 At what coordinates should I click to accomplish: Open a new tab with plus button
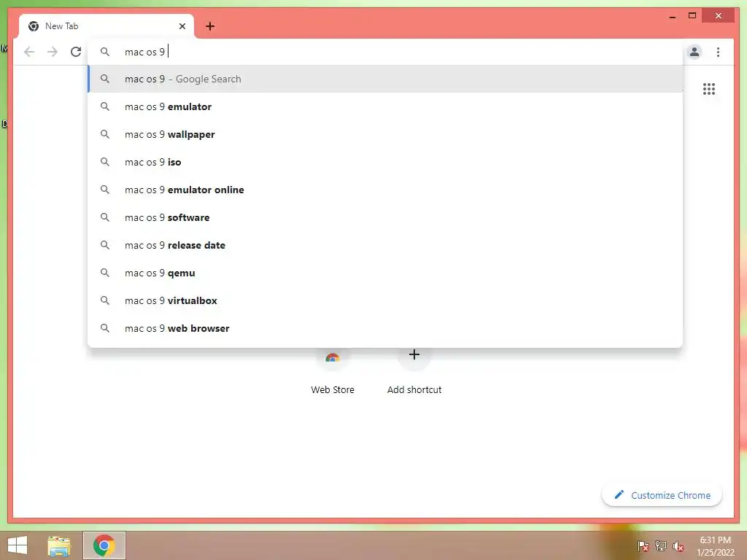point(210,26)
